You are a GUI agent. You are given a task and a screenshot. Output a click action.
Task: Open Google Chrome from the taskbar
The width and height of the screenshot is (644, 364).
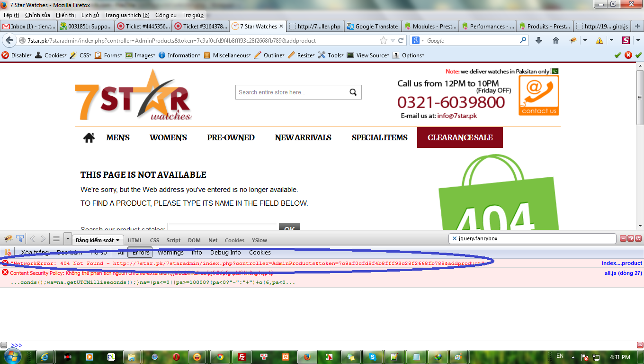(220, 357)
